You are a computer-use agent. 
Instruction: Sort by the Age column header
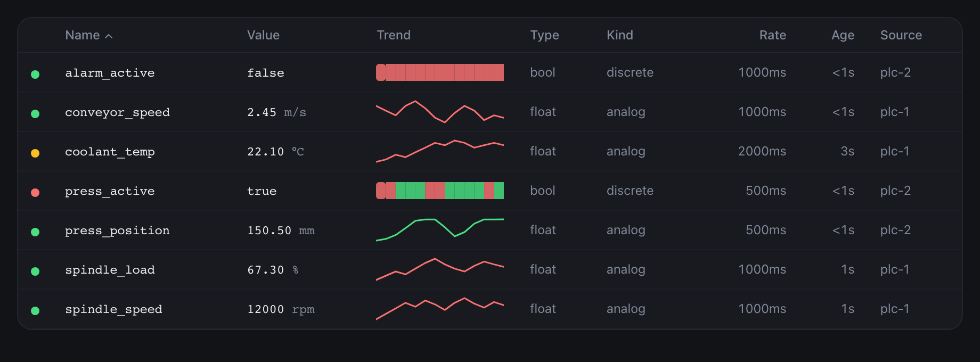coord(843,35)
